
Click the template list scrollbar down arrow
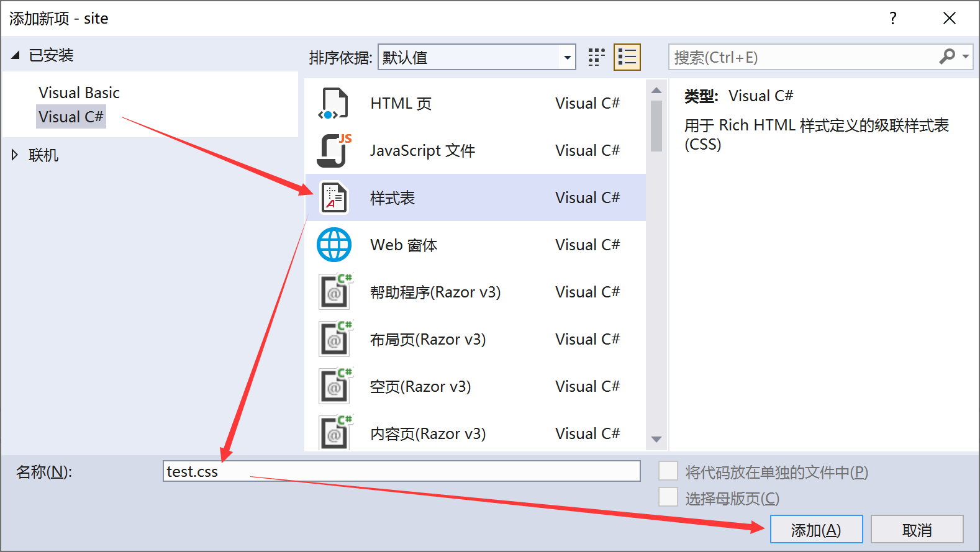click(656, 439)
